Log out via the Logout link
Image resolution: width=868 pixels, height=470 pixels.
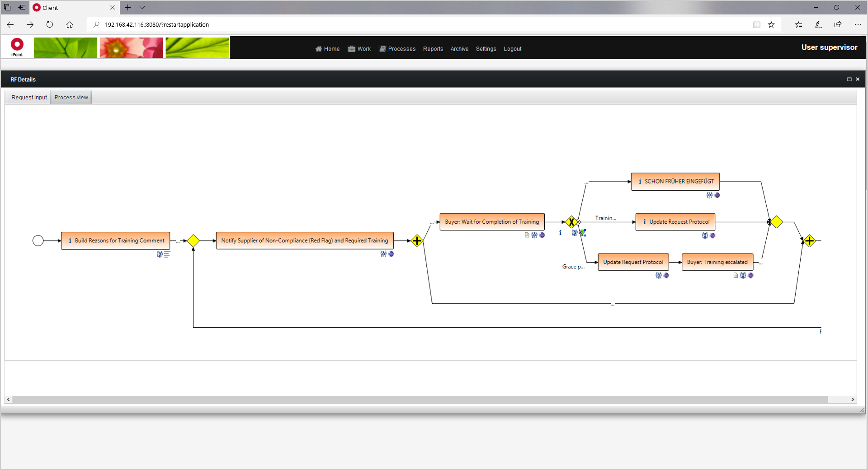(513, 49)
